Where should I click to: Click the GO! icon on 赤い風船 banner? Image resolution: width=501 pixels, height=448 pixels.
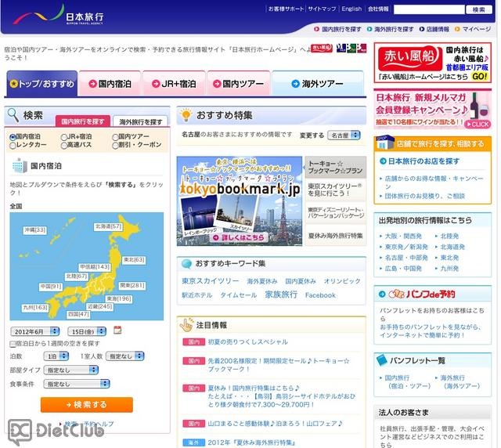click(479, 77)
